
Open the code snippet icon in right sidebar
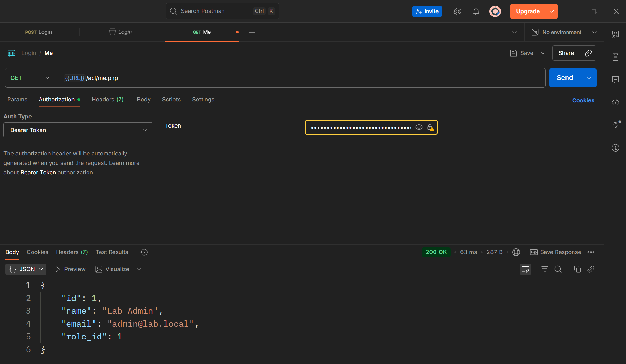pos(615,102)
